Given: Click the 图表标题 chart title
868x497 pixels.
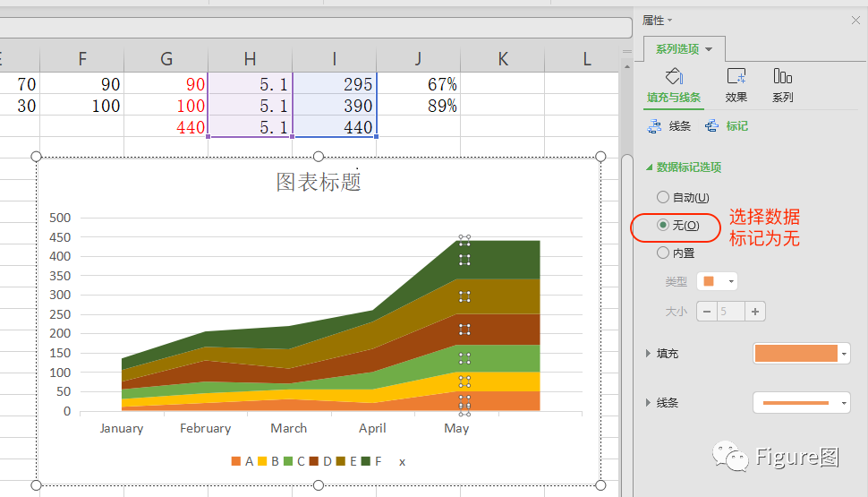Looking at the screenshot, I should 319,182.
